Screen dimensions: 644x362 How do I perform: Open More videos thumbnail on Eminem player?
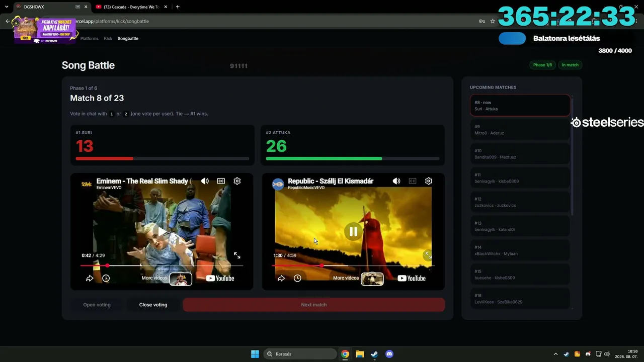pos(181,279)
